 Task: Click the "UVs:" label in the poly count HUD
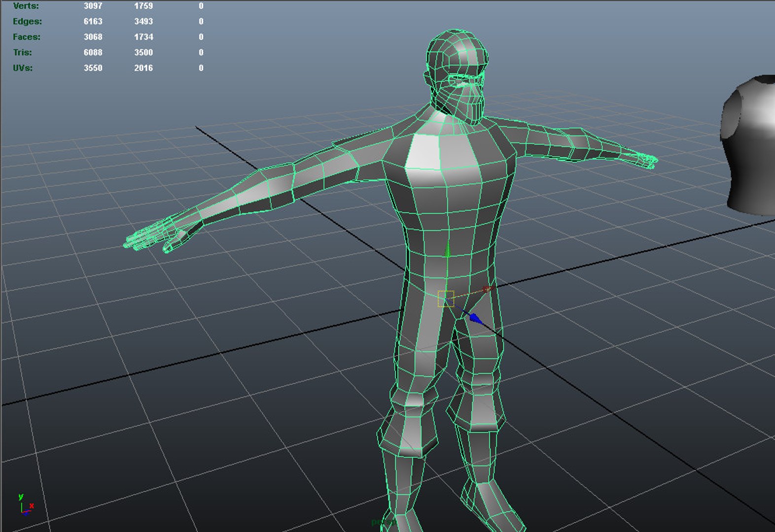point(23,68)
